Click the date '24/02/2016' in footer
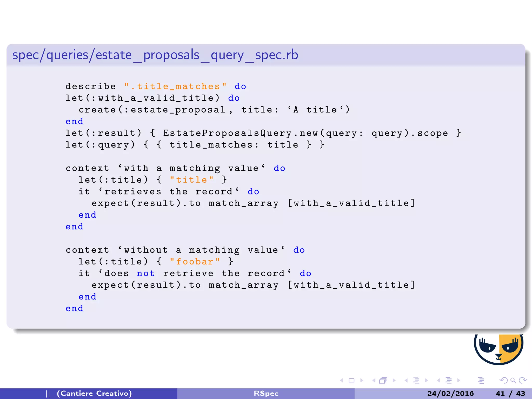Image resolution: width=532 pixels, height=399 pixels. 450,394
